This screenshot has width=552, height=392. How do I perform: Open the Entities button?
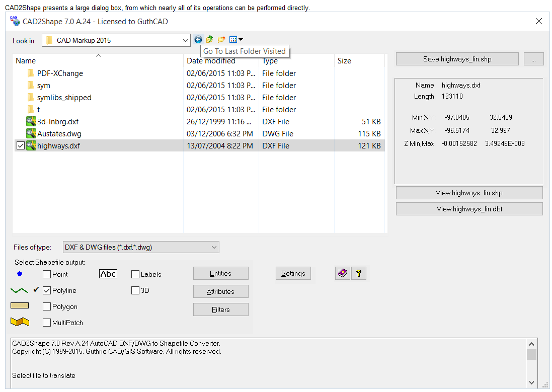[220, 274]
